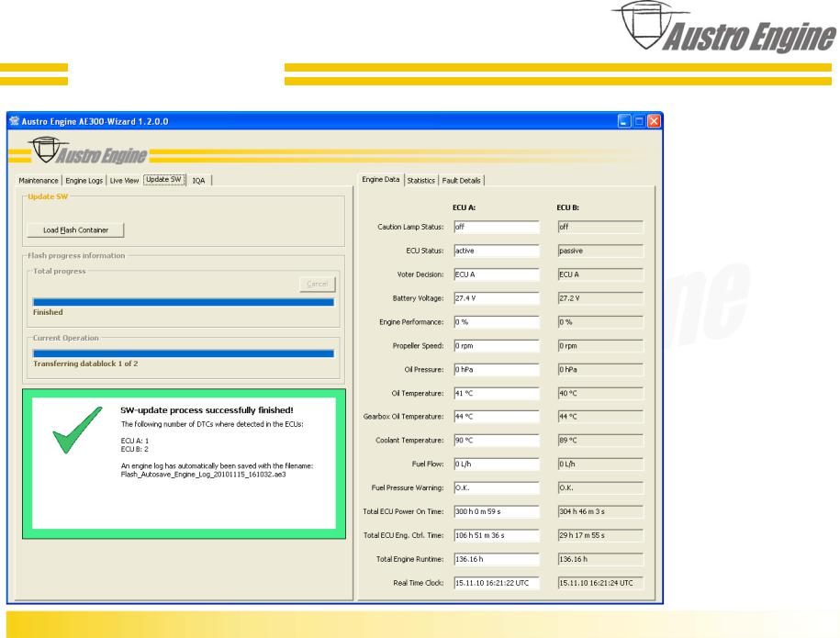Click the 'Flash progress information' group label
This screenshot has width=840, height=638.
[76, 256]
